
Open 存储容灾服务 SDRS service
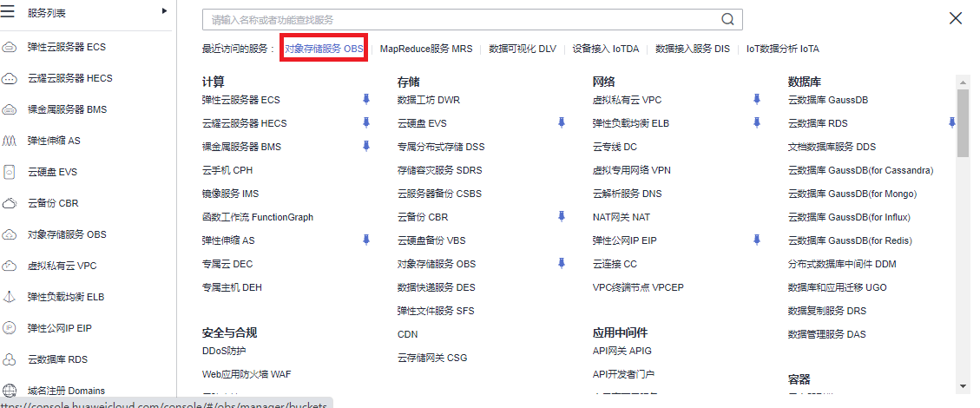tap(440, 170)
